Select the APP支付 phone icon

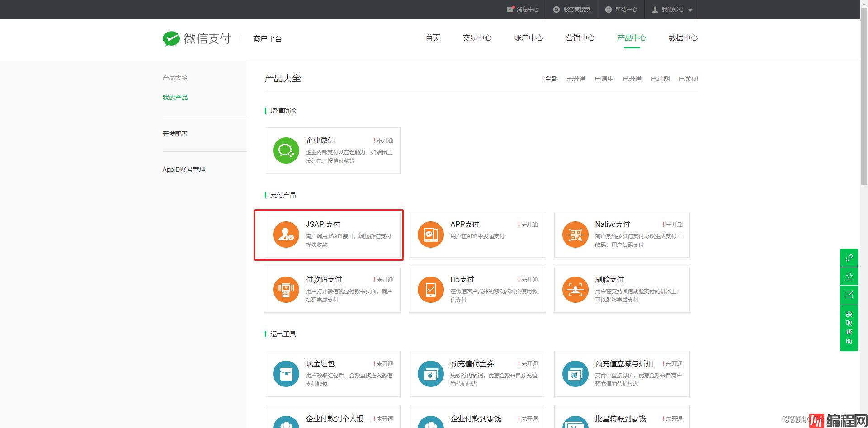(431, 235)
